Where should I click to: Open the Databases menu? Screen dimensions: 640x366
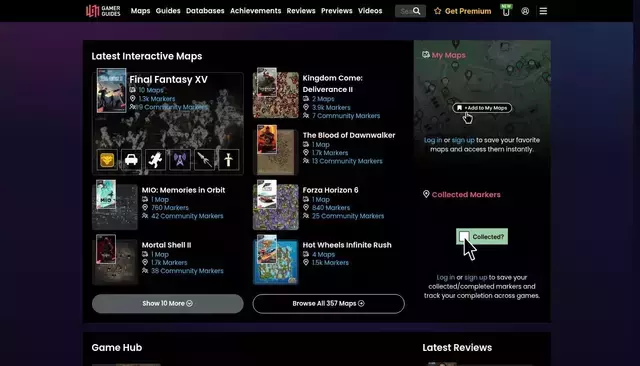(x=205, y=11)
